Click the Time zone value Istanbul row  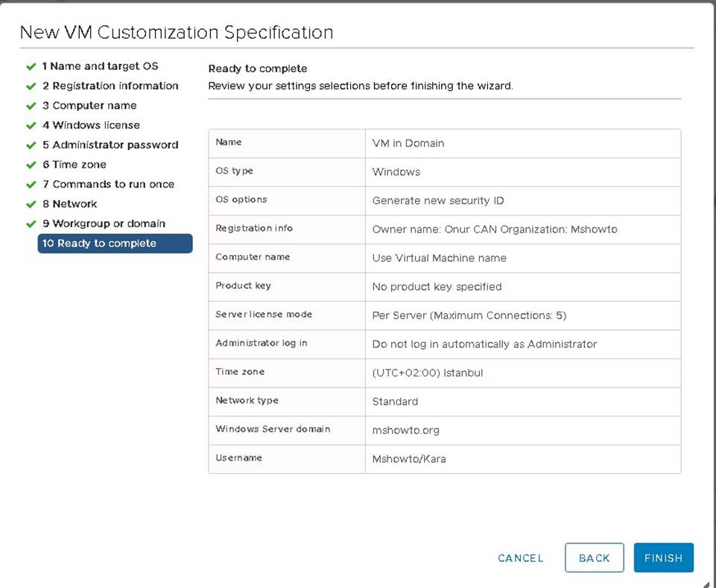pos(445,373)
